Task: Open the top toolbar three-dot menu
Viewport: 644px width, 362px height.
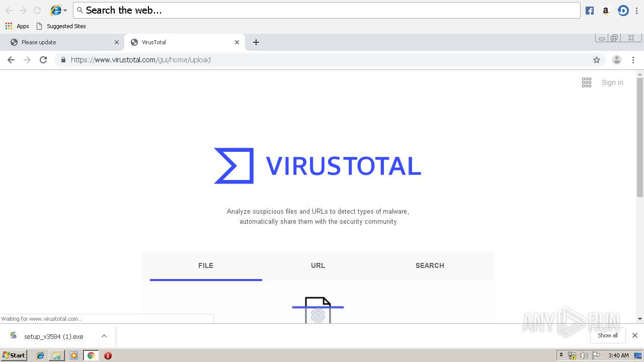Action: 637,11
